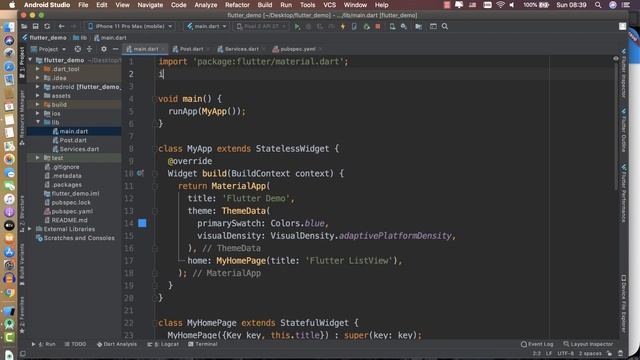Image resolution: width=640 pixels, height=360 pixels.
Task: Open the main.dart run configuration dropdown
Action: click(207, 27)
